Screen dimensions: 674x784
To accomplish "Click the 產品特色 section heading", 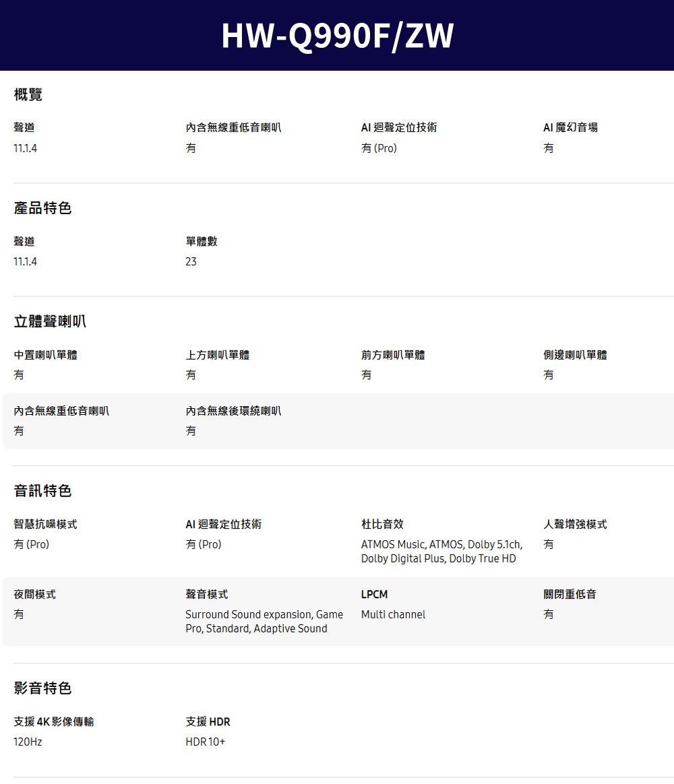I will 42,208.
